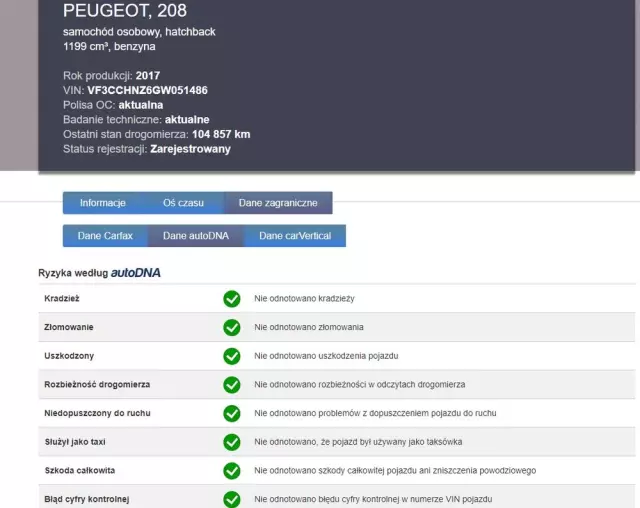Click green checkmark icon next to Kradzież
Viewport: 640px width, 508px height.
pyautogui.click(x=232, y=298)
